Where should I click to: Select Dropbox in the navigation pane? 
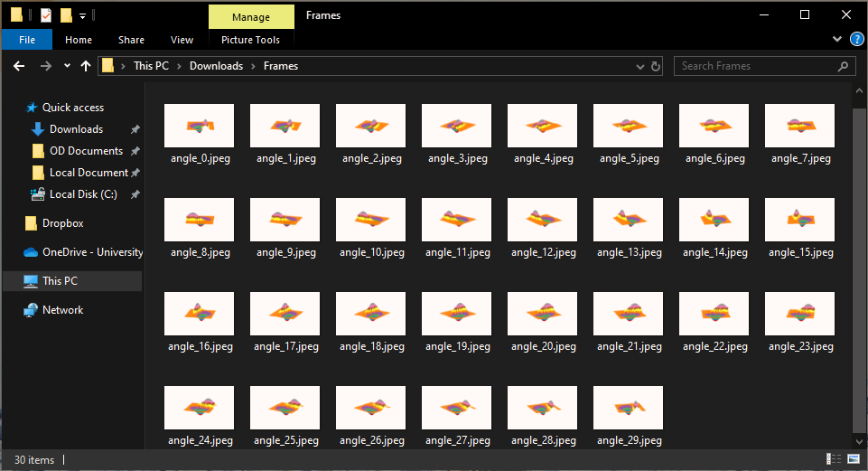(x=62, y=223)
